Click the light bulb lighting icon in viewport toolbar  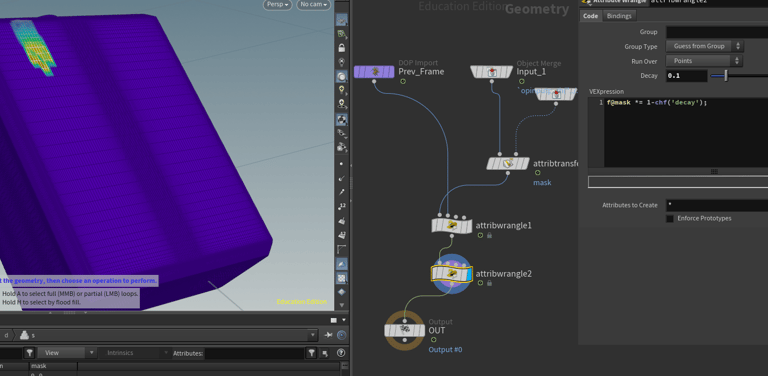point(341,90)
